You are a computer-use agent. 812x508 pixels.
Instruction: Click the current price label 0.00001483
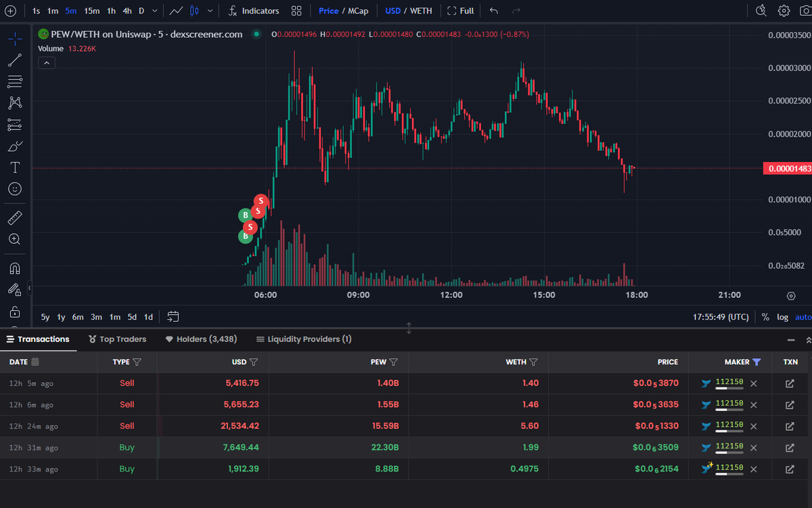click(x=787, y=169)
